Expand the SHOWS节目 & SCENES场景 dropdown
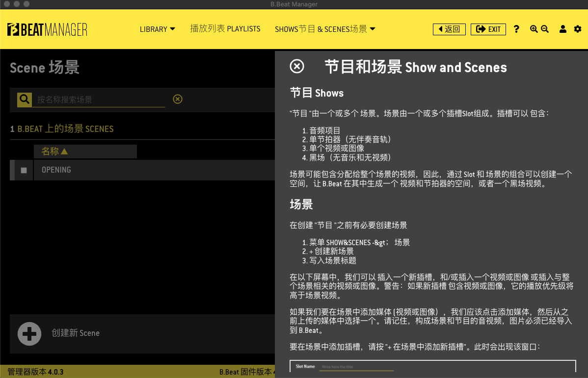588x378 pixels. [325, 29]
